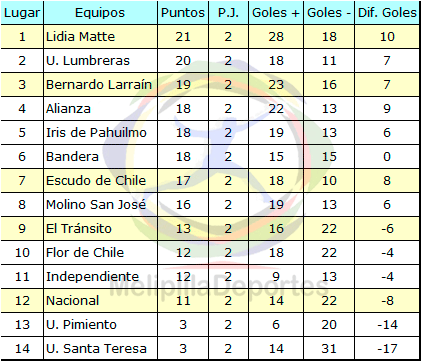Select the U. Pimiento team cell
421x361 pixels.
pos(100,325)
